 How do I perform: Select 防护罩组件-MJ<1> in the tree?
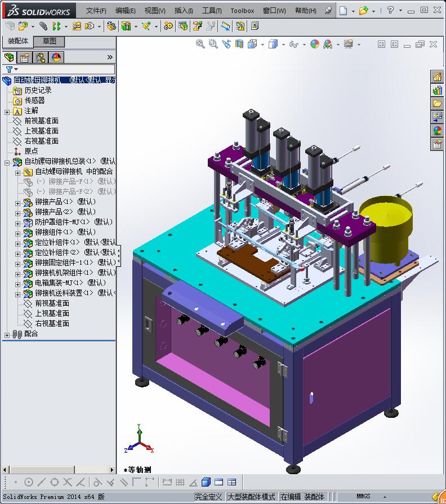tap(74, 222)
